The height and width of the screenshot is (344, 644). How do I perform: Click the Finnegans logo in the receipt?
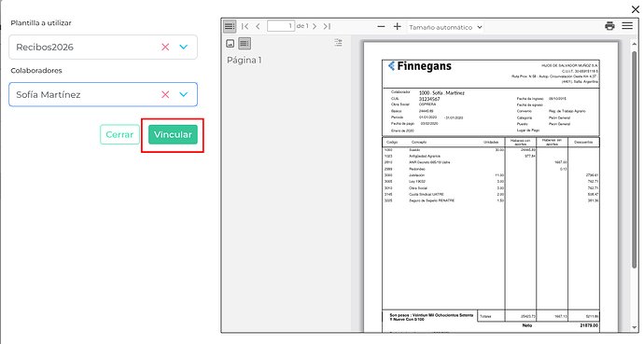point(420,66)
